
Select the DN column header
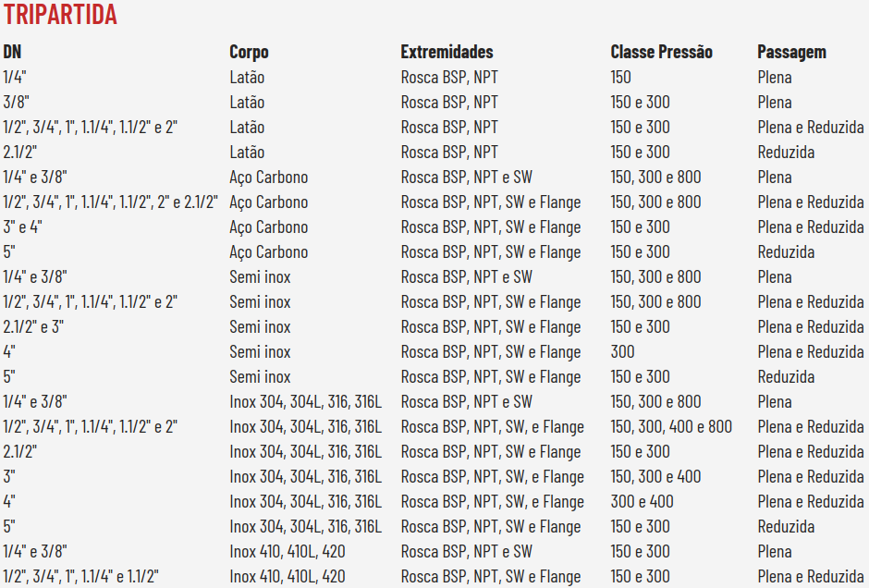pos(12,52)
